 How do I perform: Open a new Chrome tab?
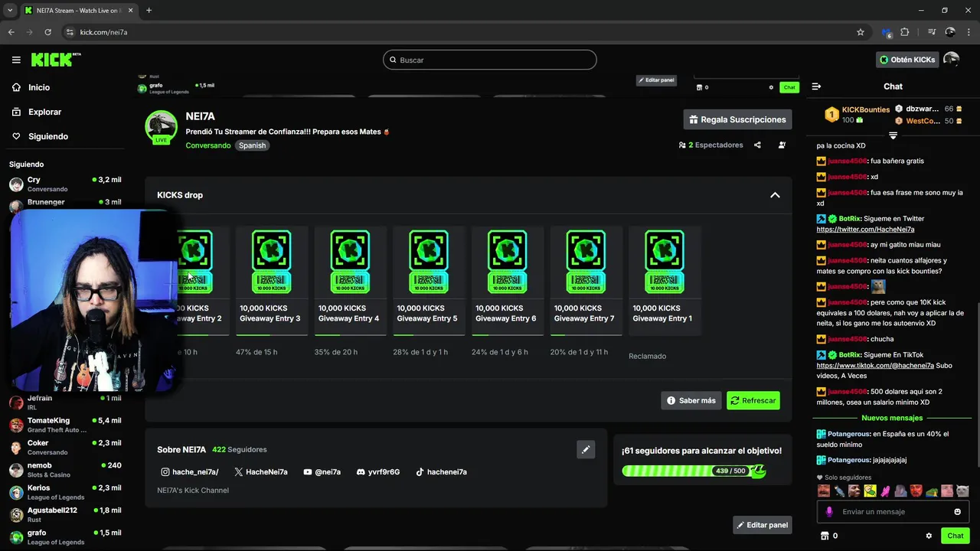point(149,10)
